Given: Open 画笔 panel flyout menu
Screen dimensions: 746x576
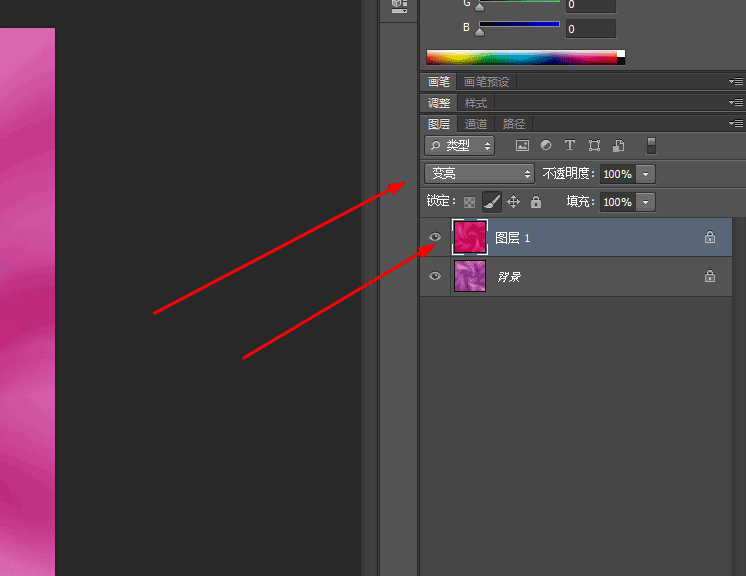Looking at the screenshot, I should [x=736, y=81].
